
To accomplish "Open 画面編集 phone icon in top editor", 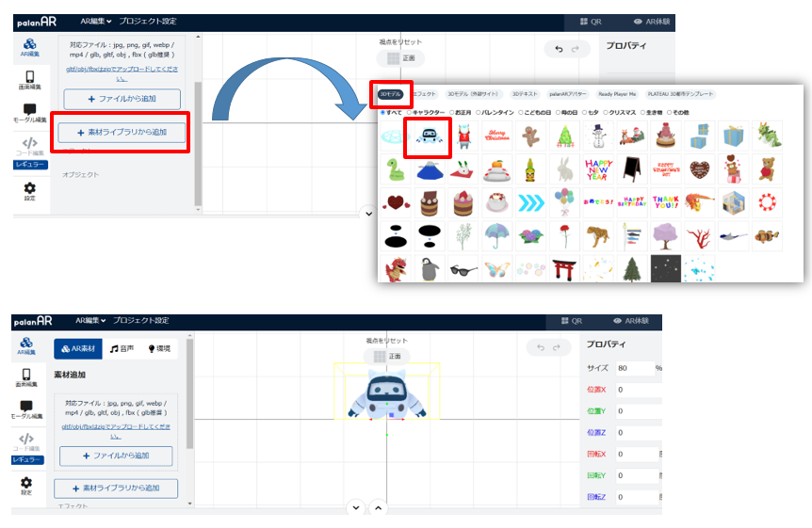I will pyautogui.click(x=29, y=80).
